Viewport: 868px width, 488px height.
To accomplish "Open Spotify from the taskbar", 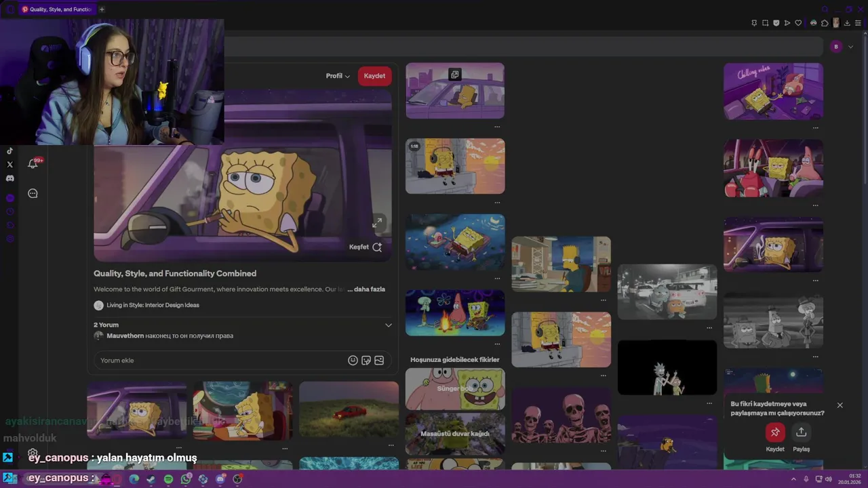I will click(x=168, y=479).
